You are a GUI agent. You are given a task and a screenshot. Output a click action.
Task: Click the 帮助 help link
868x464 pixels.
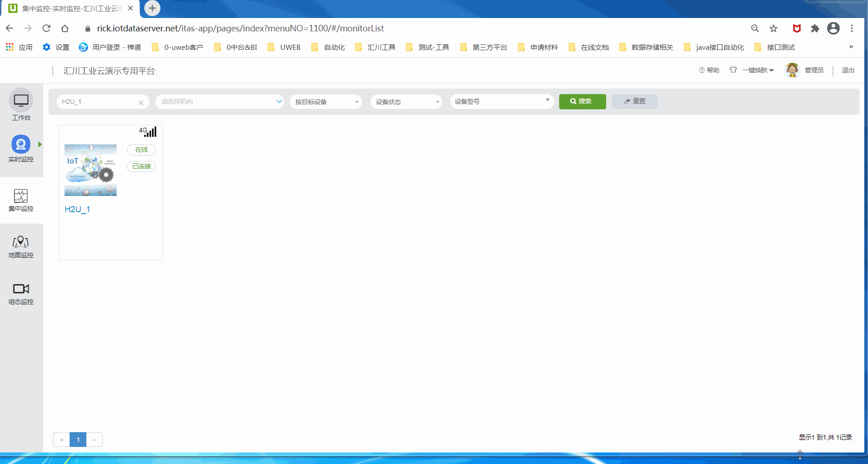pos(709,70)
